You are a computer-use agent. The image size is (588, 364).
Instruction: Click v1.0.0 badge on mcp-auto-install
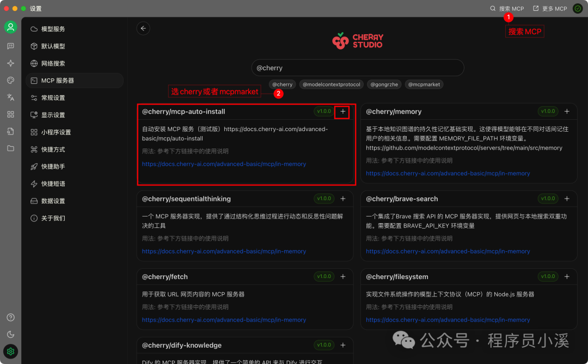tap(324, 112)
